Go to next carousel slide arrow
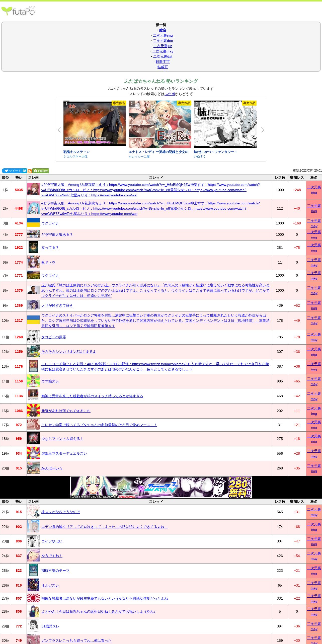The width and height of the screenshot is (322, 644). (263, 130)
